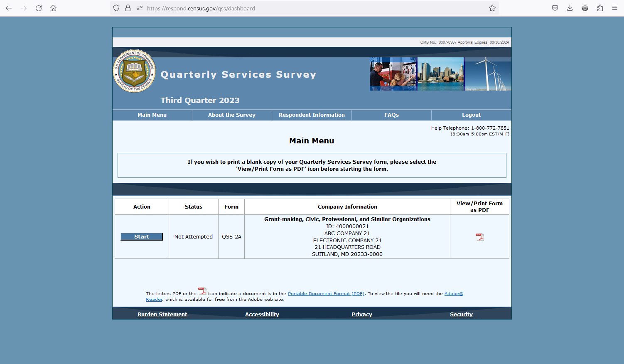Click the browser forward arrow

pos(24,8)
